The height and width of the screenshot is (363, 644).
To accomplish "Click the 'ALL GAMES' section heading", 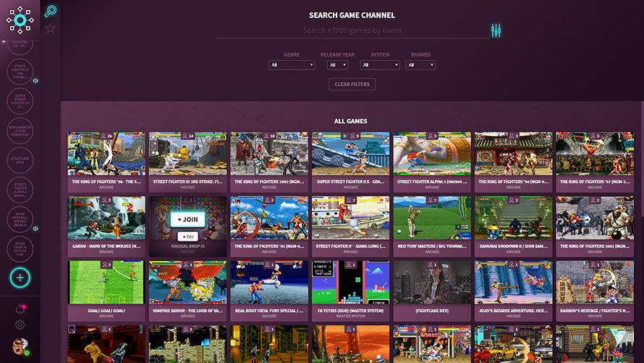I will click(351, 121).
